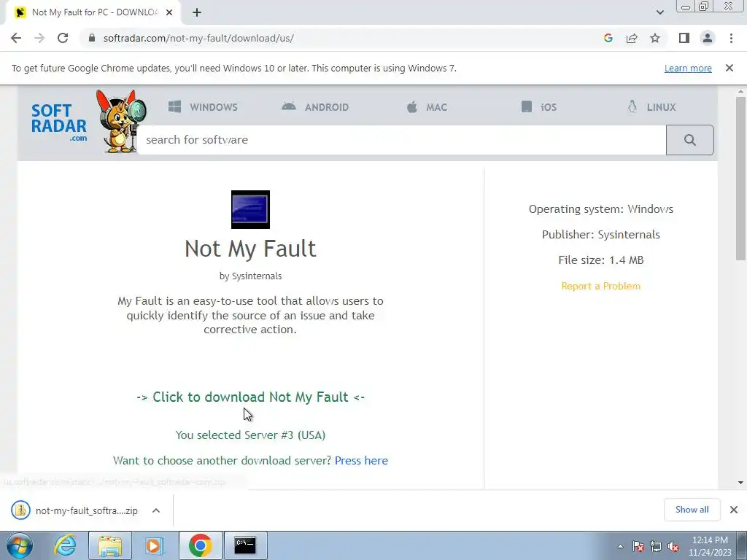Image resolution: width=747 pixels, height=560 pixels.
Task: Close the Not My Fault tab
Action: pyautogui.click(x=169, y=12)
